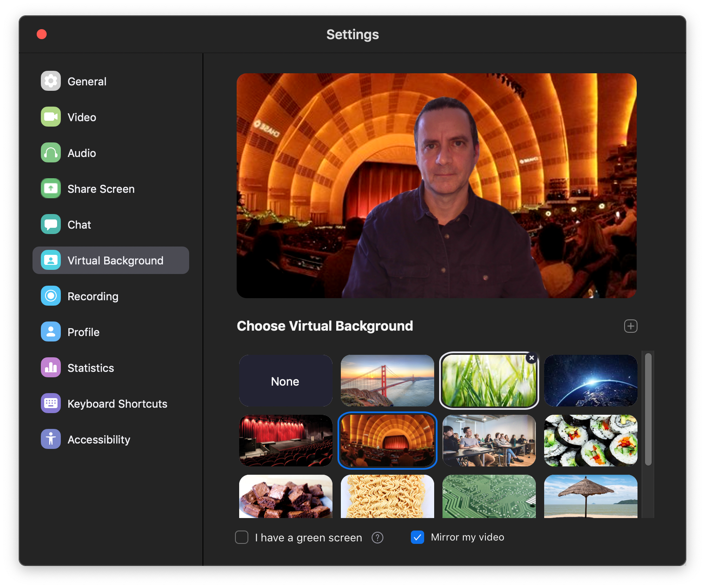The image size is (705, 588).
Task: Remove the grass background with its X
Action: [532, 358]
